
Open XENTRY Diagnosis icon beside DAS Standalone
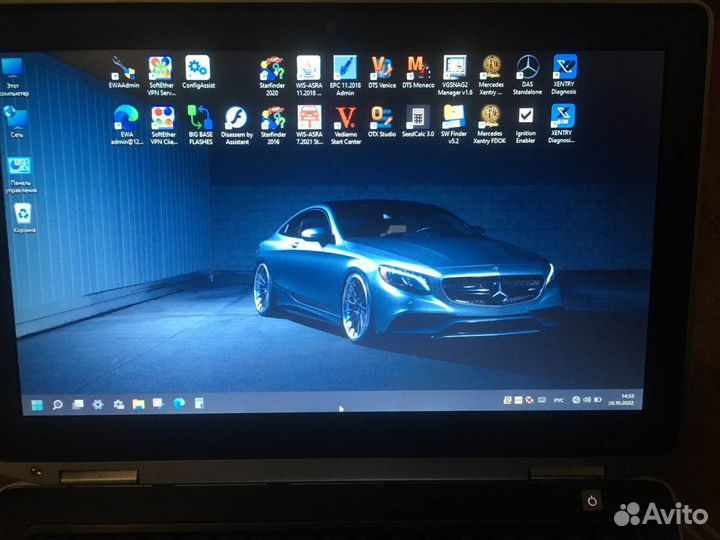pos(564,74)
